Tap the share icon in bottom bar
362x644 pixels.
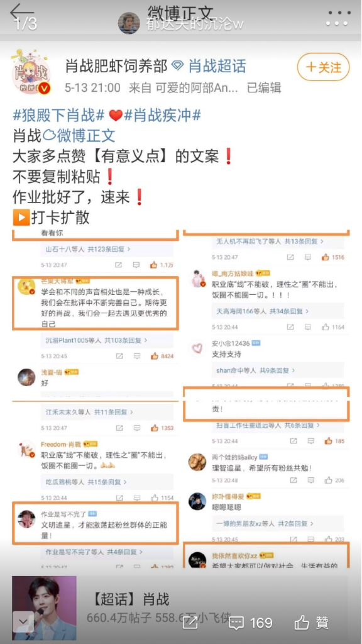point(190,623)
